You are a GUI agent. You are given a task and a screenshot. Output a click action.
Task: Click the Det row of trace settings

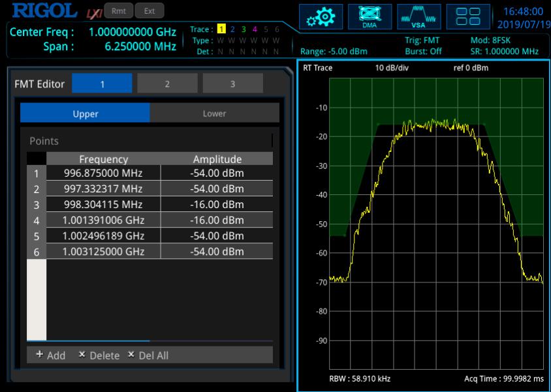click(238, 52)
